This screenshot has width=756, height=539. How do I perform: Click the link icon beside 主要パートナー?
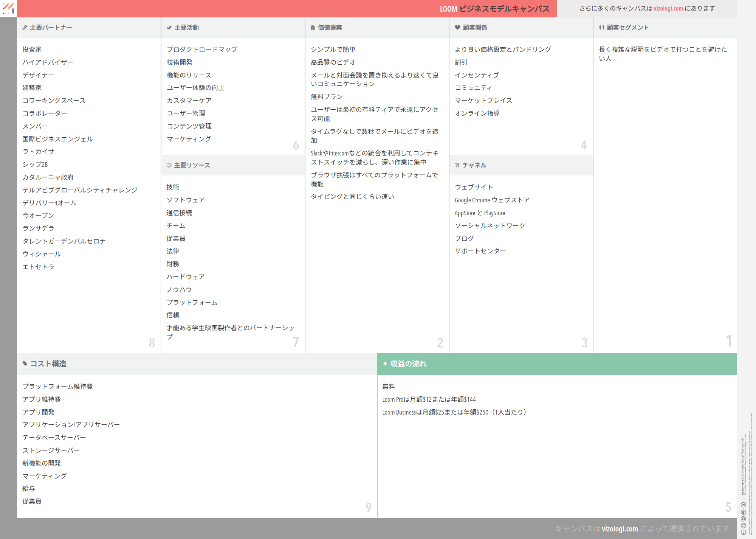coord(25,28)
